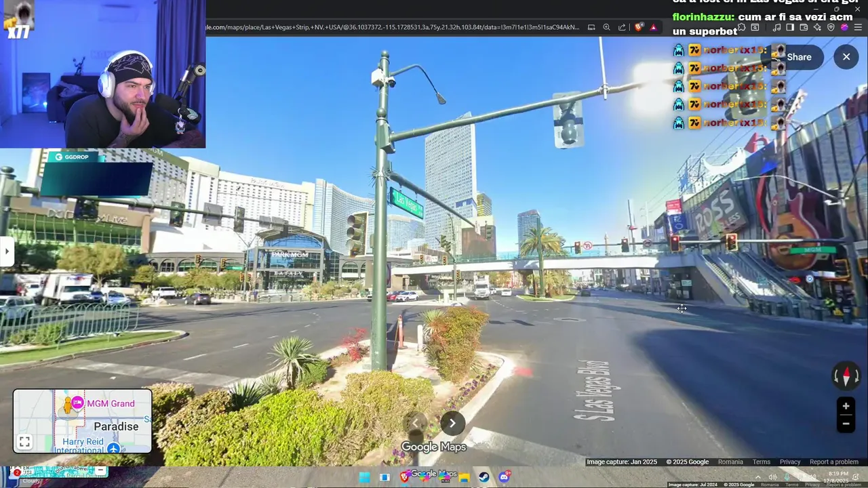This screenshot has width=868, height=488.
Task: Click the Pegman marker in the minimap
Action: click(66, 405)
